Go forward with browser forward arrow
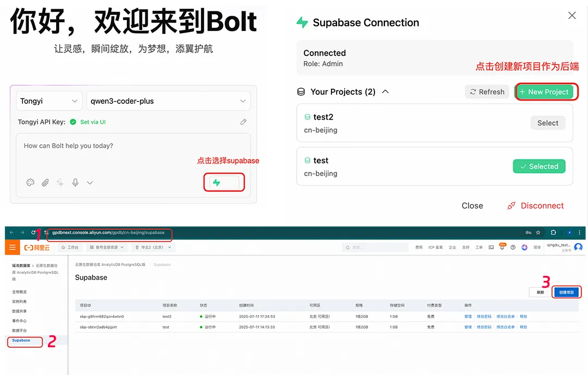Viewport: 588px width, 375px height. pyautogui.click(x=22, y=232)
